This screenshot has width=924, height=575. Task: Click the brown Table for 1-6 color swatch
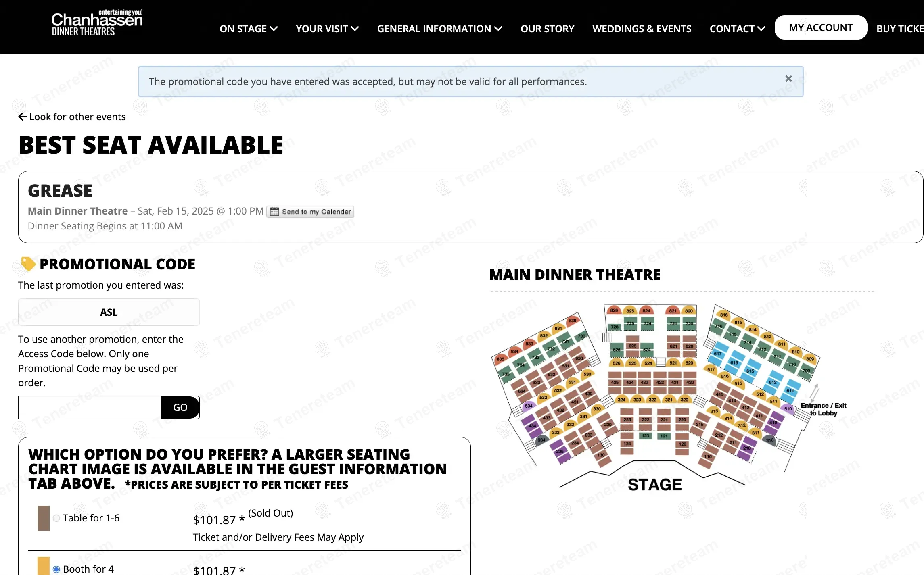point(44,518)
